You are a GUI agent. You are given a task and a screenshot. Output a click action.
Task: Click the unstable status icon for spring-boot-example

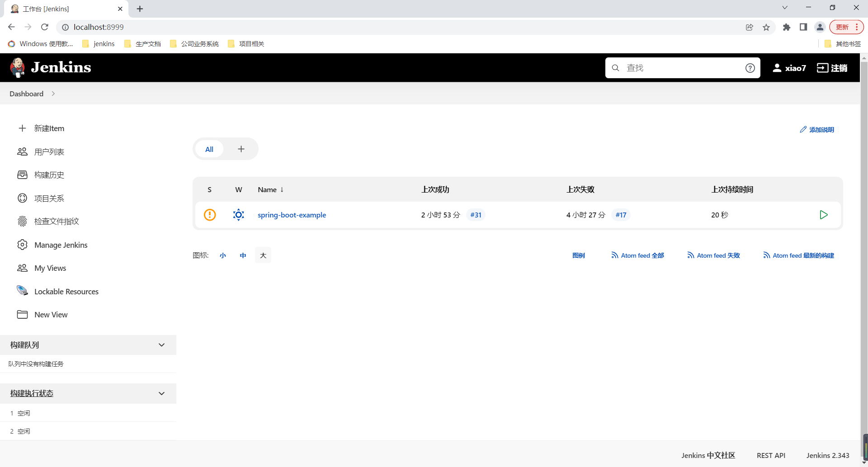pyautogui.click(x=210, y=215)
